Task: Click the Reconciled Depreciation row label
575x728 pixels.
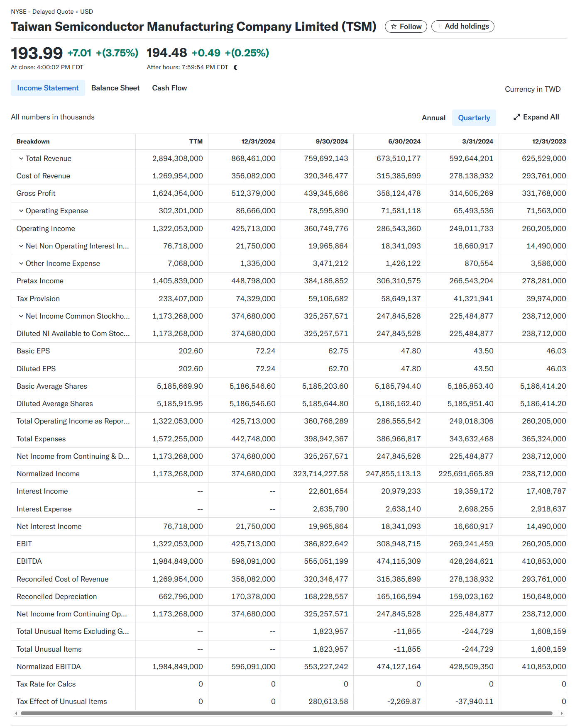Action: click(x=57, y=597)
